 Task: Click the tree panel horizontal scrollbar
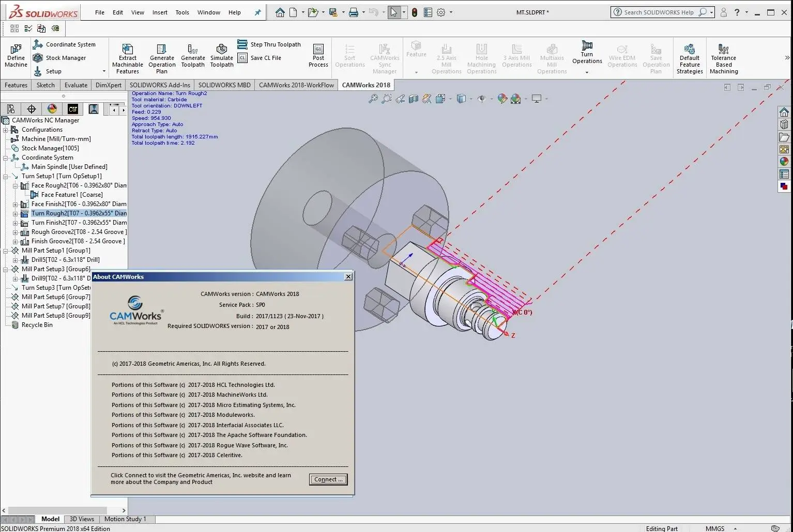(57, 510)
